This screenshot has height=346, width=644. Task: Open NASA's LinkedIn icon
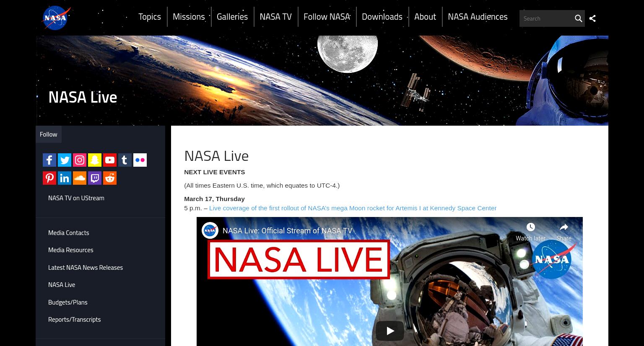coord(65,178)
